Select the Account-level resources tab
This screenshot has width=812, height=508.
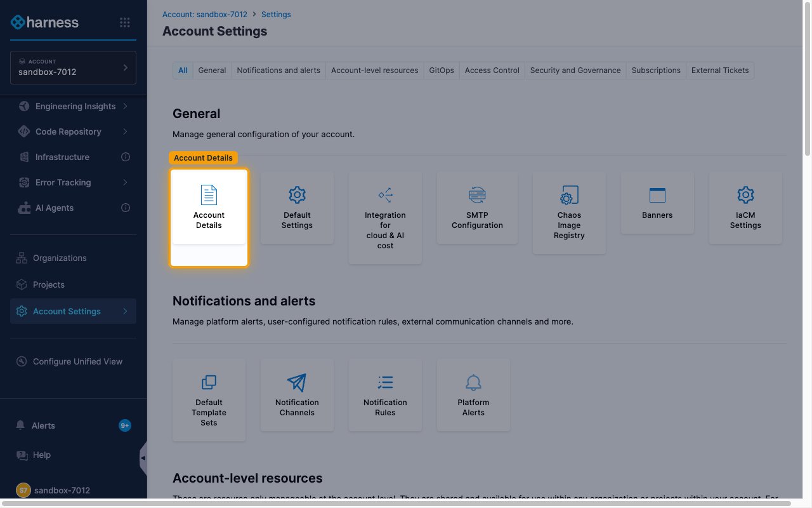pos(374,70)
